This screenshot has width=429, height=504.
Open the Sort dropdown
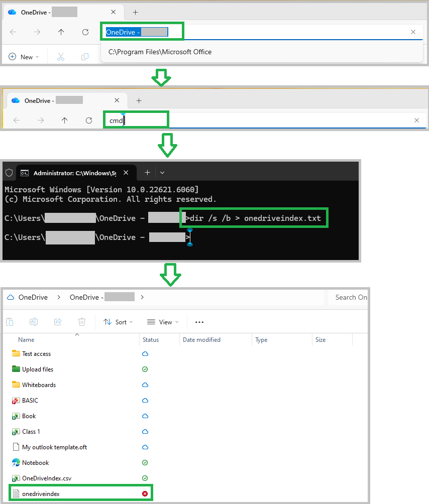[118, 322]
